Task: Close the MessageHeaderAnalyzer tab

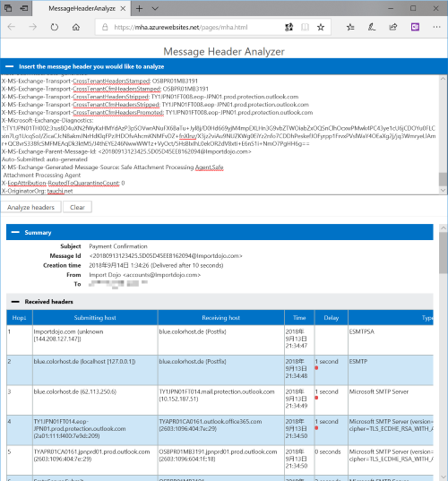Action: click(123, 9)
